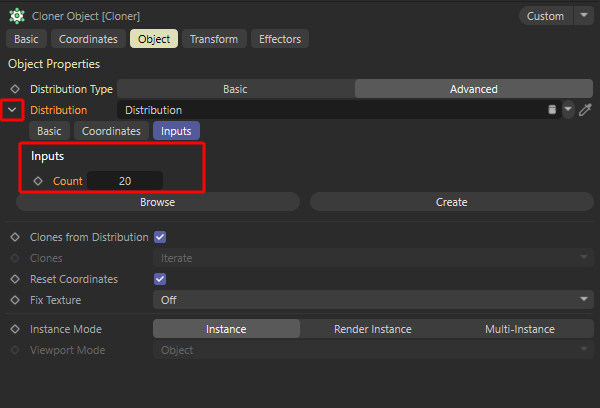Viewport: 600px width, 408px height.
Task: Click the Create button
Action: click(451, 202)
